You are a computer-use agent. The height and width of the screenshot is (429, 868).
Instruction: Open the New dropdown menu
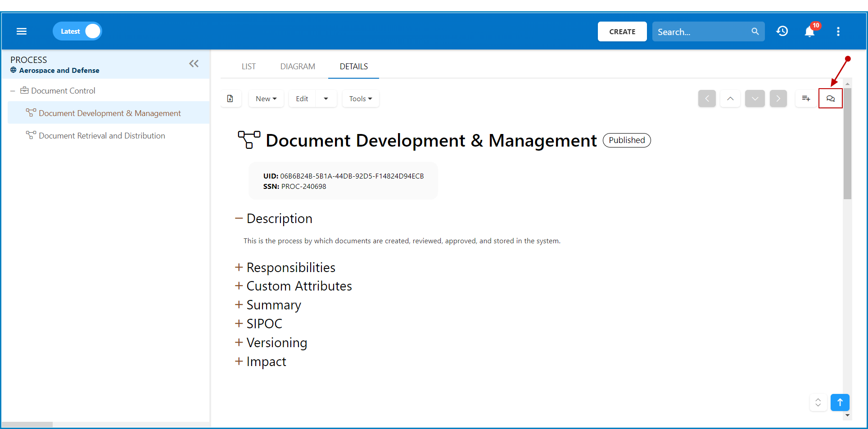266,98
